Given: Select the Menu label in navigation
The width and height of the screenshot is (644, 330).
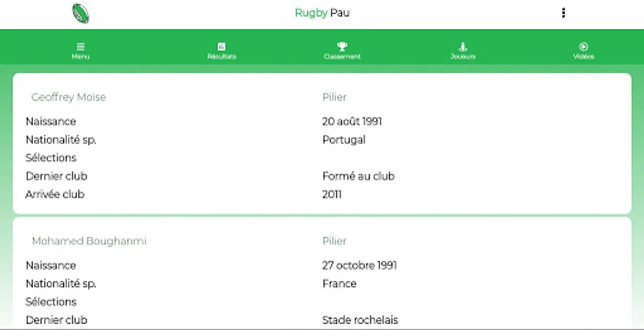Looking at the screenshot, I should (x=81, y=56).
